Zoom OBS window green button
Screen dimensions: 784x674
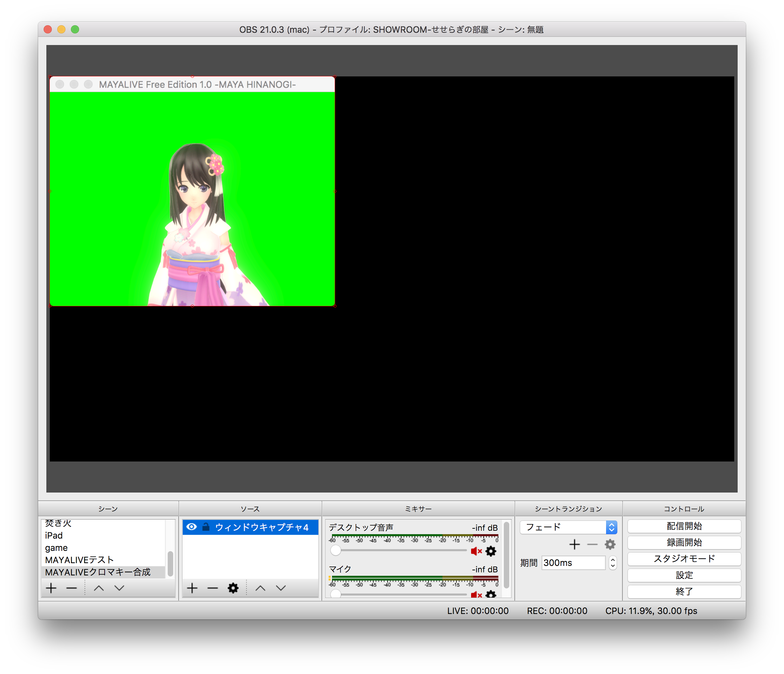coord(75,29)
